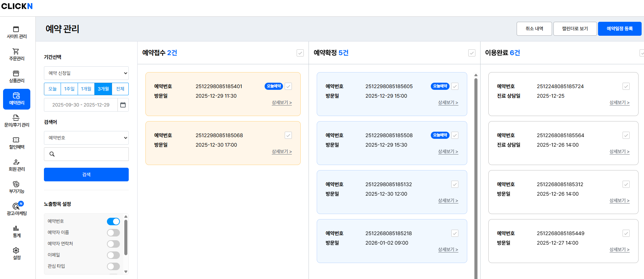Screen dimensions: 644x279
Task: View 통계 bar chart icon
Action: coord(16,228)
